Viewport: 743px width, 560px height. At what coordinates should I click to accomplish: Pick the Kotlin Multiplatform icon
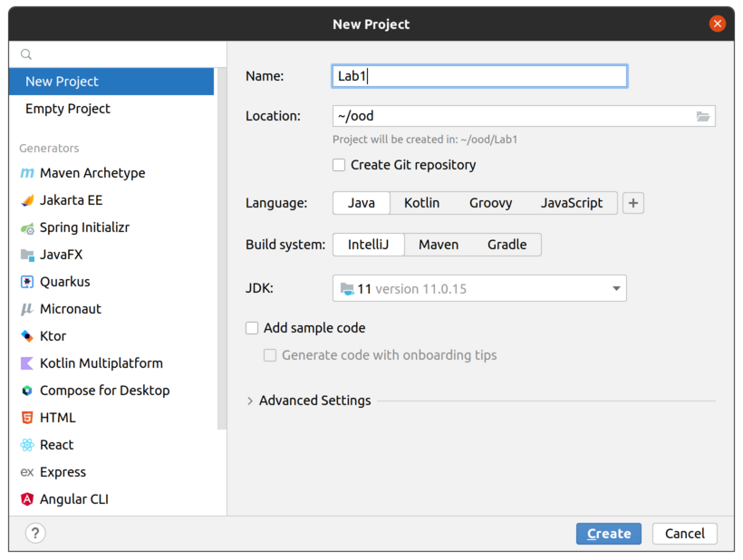pos(27,363)
